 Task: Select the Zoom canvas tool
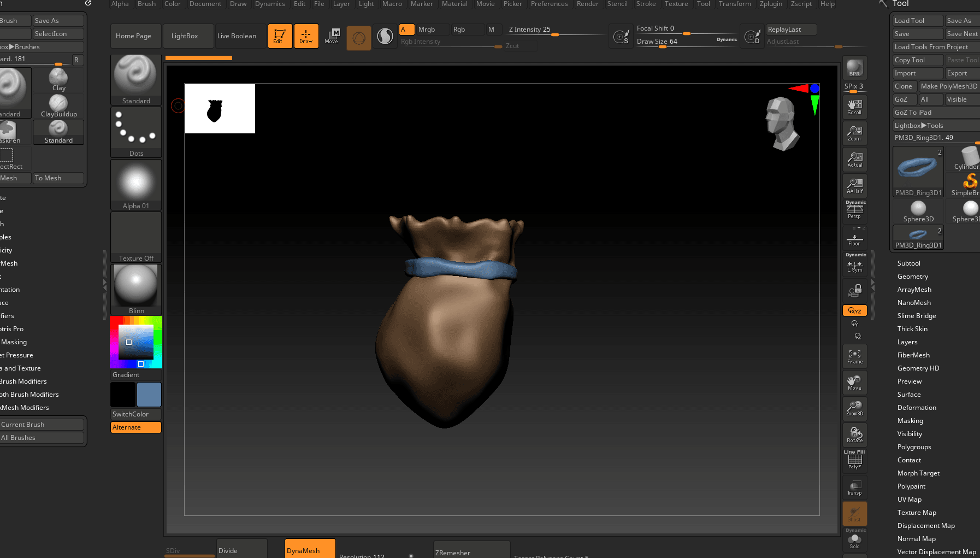click(854, 133)
